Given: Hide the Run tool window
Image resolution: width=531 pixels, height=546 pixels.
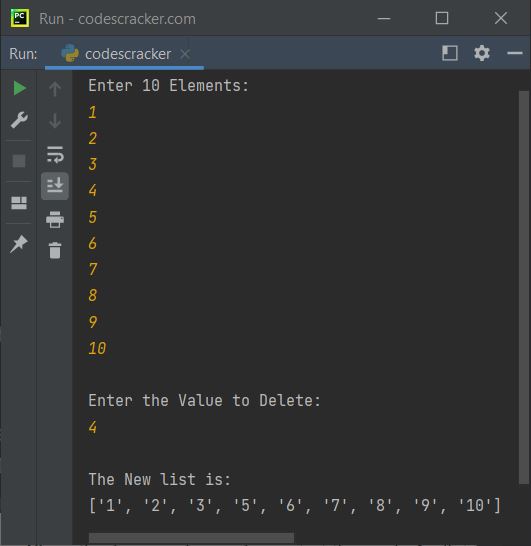Looking at the screenshot, I should pos(515,53).
